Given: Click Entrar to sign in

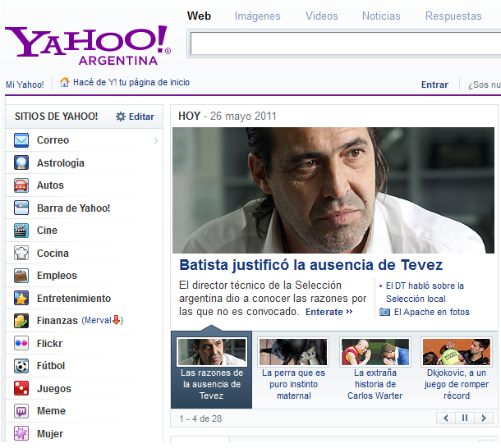Looking at the screenshot, I should (434, 85).
